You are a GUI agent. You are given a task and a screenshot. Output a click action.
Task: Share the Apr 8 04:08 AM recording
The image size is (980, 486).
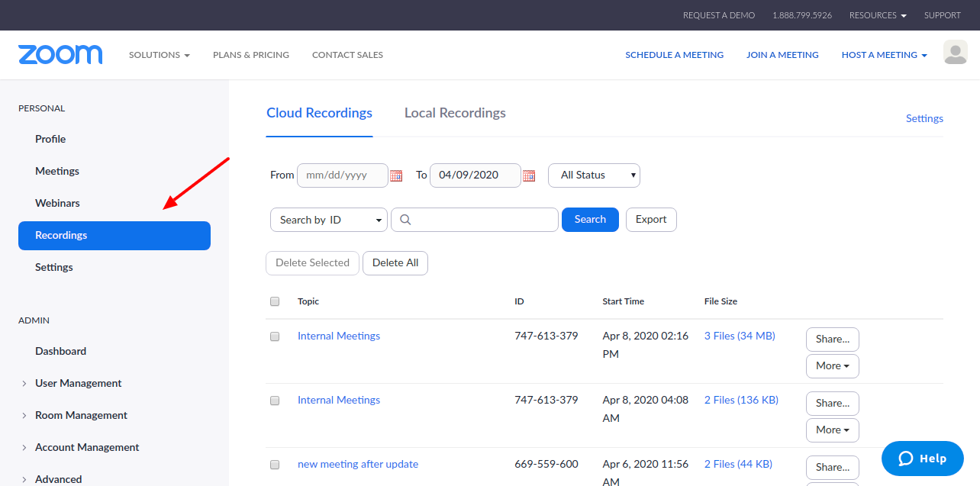[x=833, y=404]
